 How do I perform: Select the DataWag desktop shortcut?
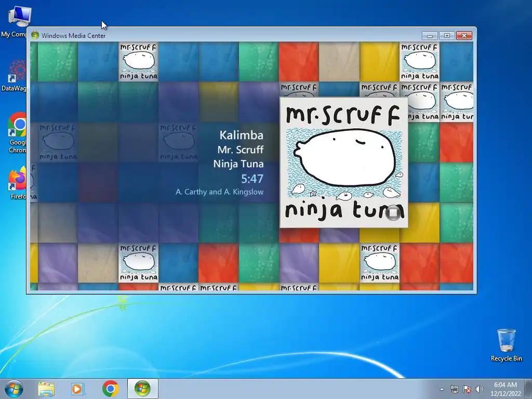pyautogui.click(x=14, y=75)
